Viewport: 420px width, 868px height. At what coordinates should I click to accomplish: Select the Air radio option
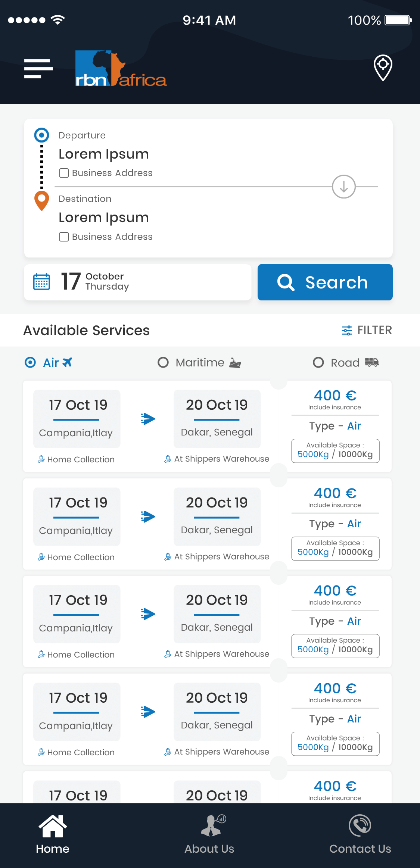pos(30,362)
